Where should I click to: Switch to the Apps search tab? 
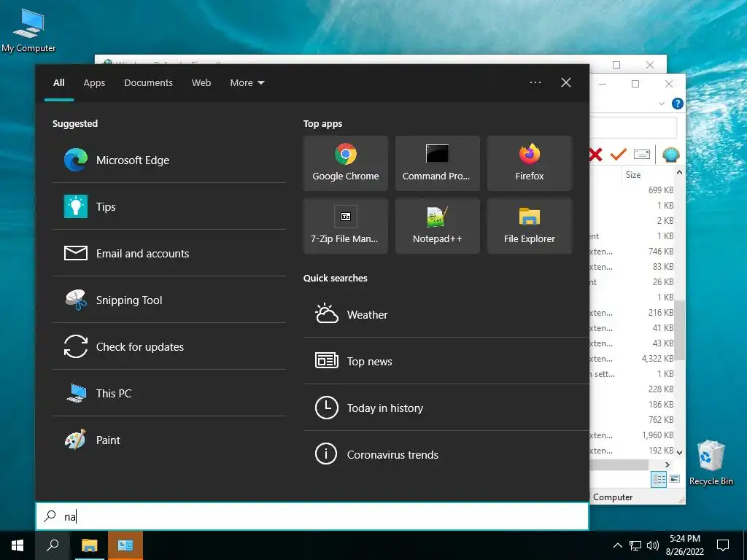[94, 83]
